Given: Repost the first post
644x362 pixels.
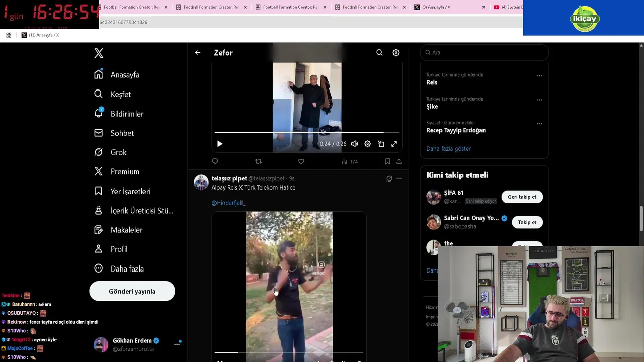Looking at the screenshot, I should (x=258, y=161).
